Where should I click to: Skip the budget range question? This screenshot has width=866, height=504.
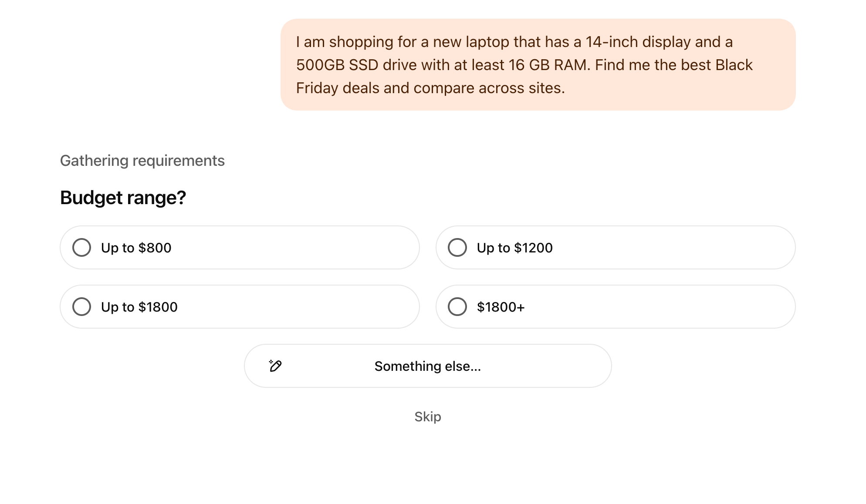427,417
